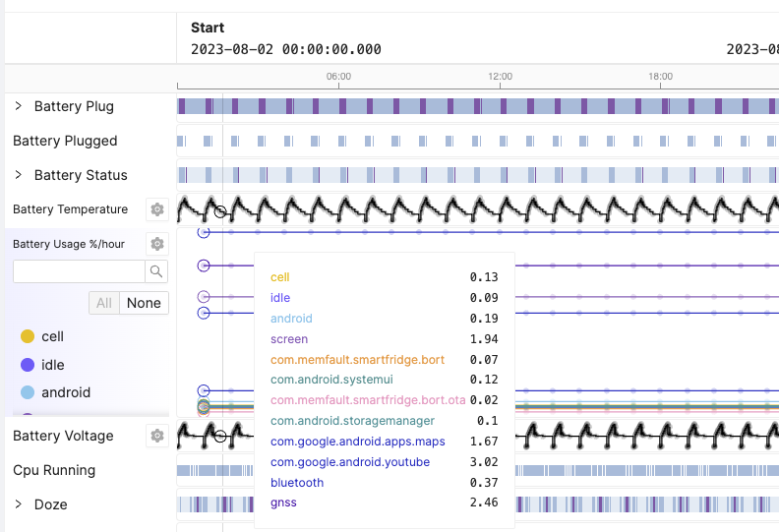This screenshot has width=779, height=532.
Task: Expand the Battery Status row
Action: (18, 175)
